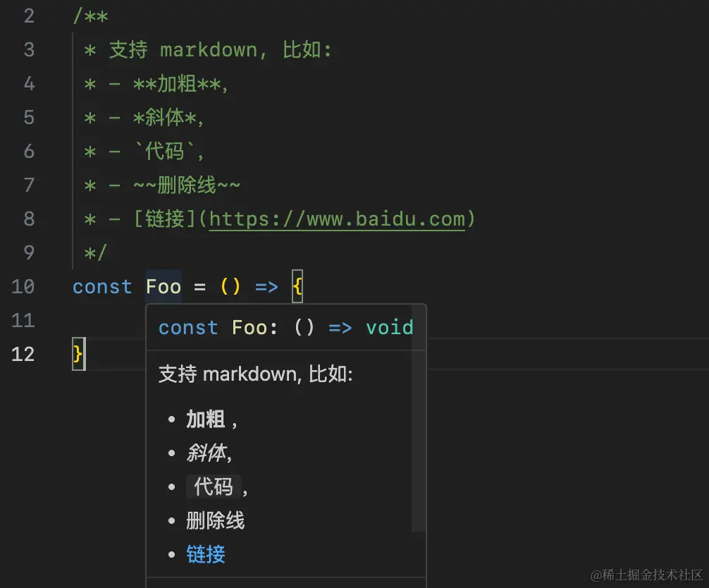Click the inline code chip 代码 in the tooltip

click(214, 486)
